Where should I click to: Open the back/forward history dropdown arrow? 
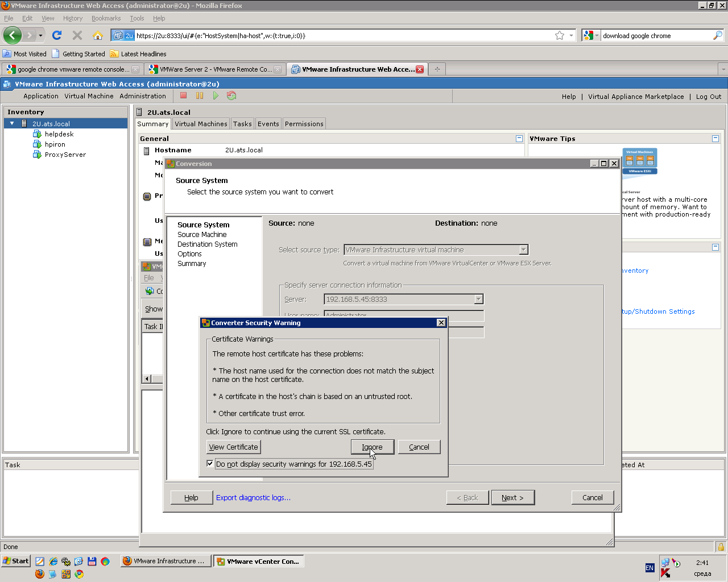(x=40, y=36)
